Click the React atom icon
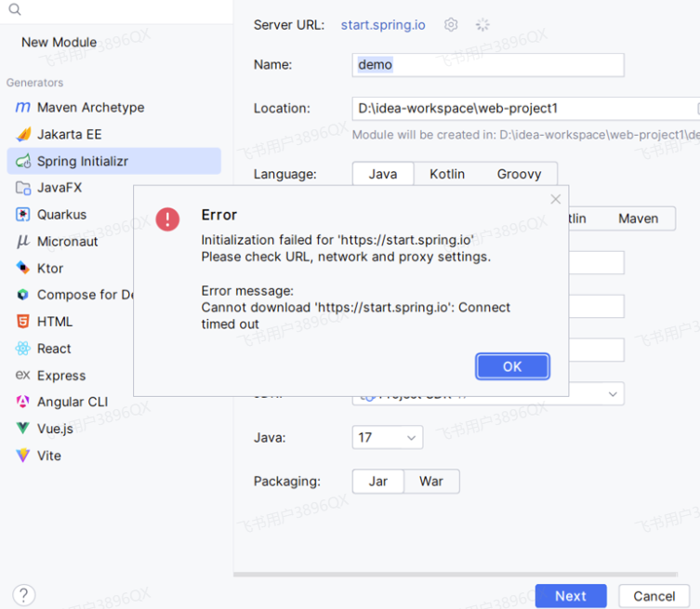The width and height of the screenshot is (700, 609). tap(22, 349)
